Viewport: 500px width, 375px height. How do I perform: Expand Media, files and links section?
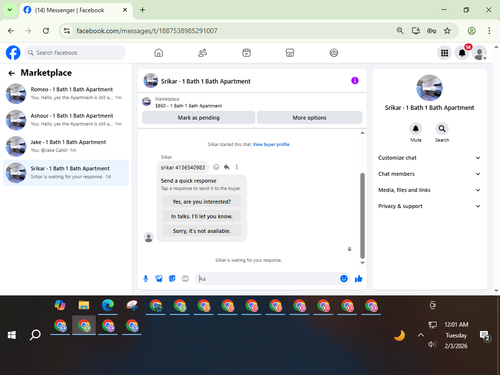pyautogui.click(x=429, y=190)
